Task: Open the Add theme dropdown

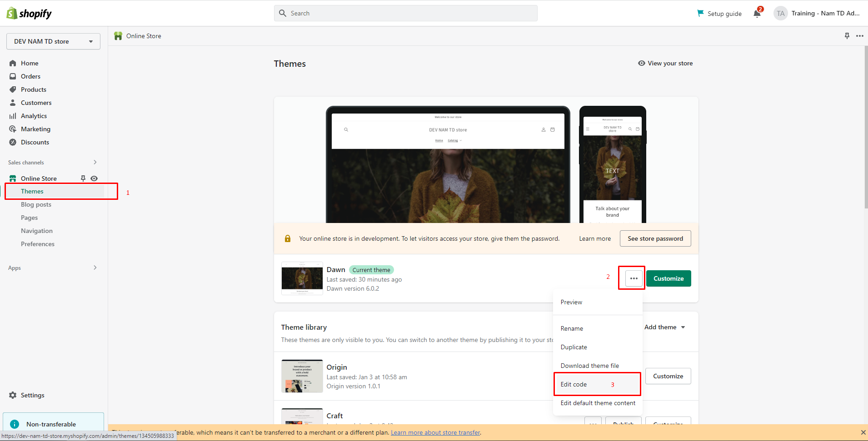Action: [664, 327]
